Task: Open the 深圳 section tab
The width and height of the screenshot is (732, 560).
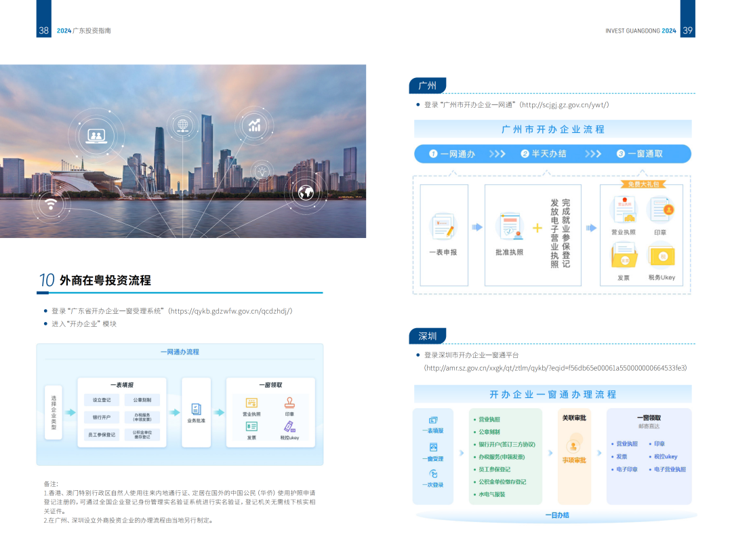Action: [428, 336]
